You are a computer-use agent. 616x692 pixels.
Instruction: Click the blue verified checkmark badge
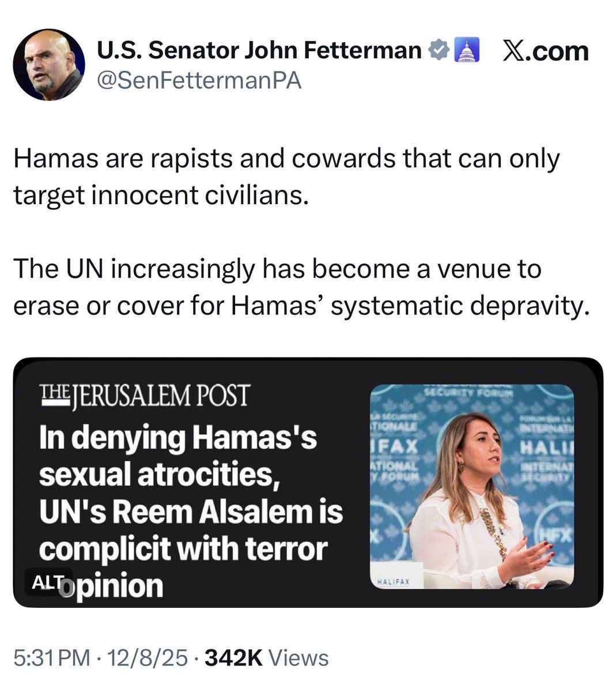pos(440,51)
